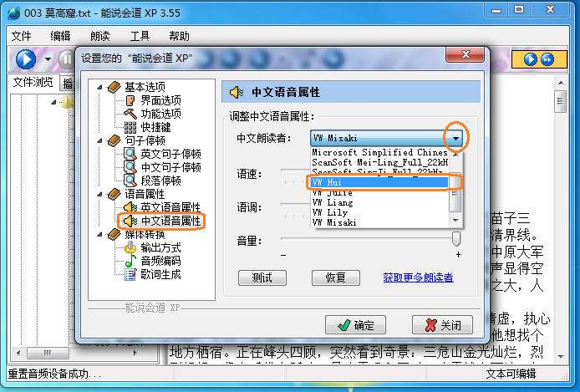Viewport: 580px width, 392px height.
Task: Switch to the 文件浏览 tab
Action: tap(33, 82)
